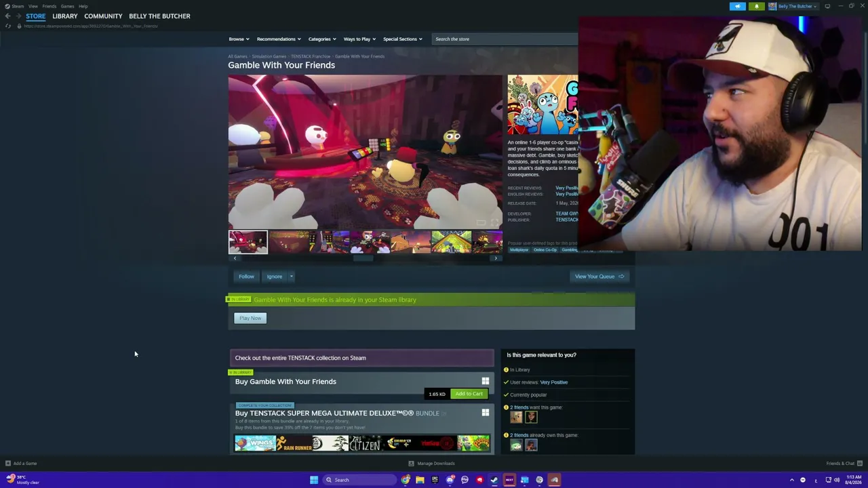Open second friend avatar who owns this game
Screen dimensions: 868x488
531,445
